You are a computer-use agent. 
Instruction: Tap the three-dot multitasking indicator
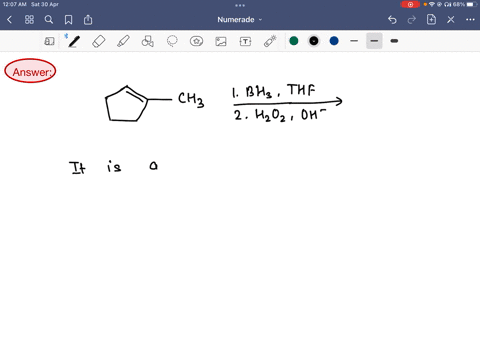coord(240,5)
